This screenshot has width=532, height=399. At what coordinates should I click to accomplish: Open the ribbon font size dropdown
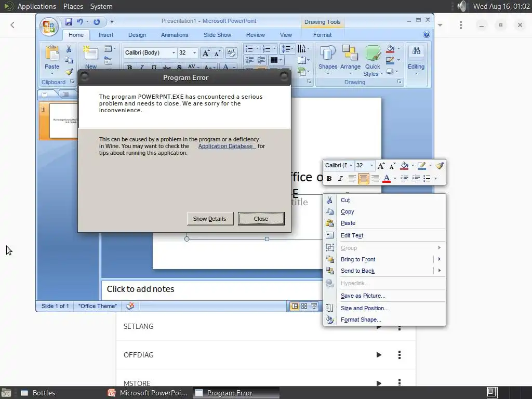click(x=194, y=52)
